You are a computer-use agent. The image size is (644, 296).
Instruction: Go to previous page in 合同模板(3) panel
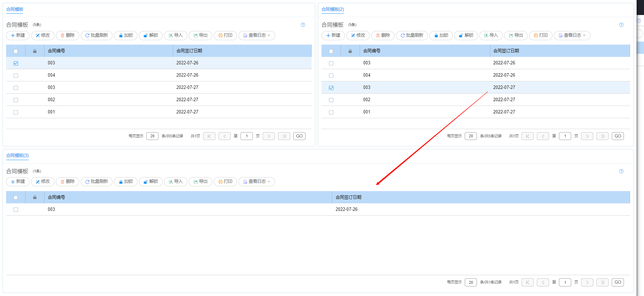pyautogui.click(x=543, y=282)
